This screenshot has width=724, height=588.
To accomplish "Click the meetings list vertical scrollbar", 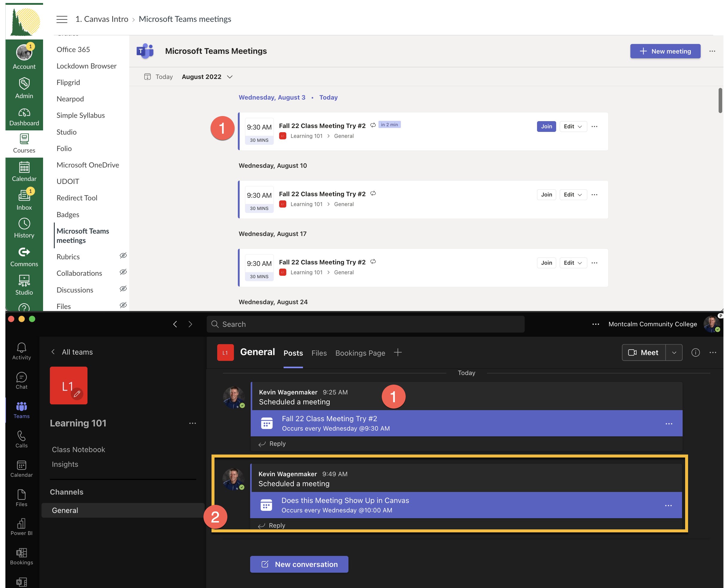I will pyautogui.click(x=720, y=100).
